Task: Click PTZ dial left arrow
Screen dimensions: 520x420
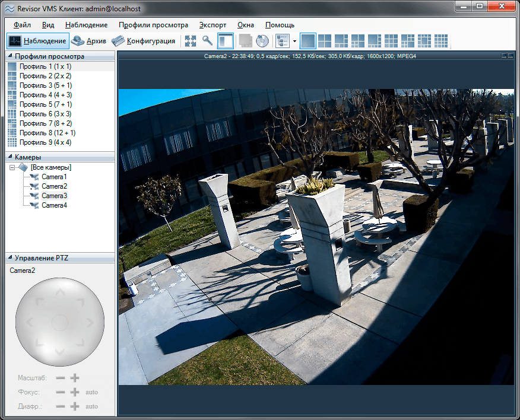Action: tap(30, 322)
